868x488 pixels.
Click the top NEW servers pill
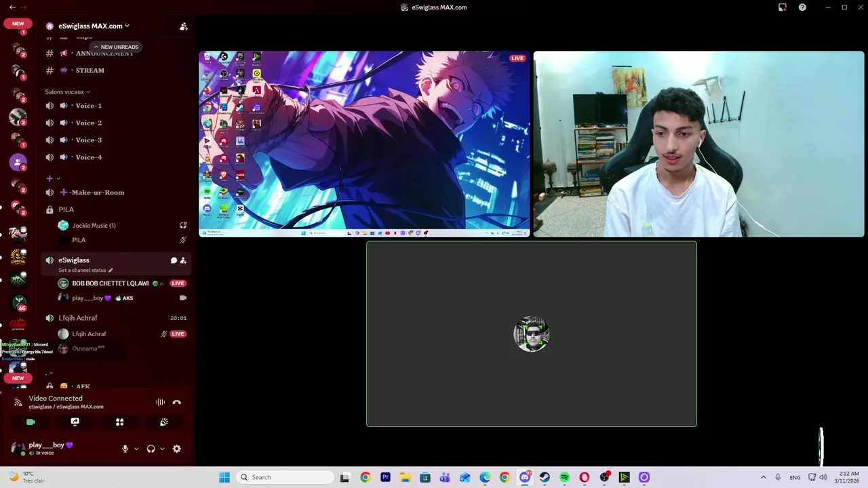pyautogui.click(x=18, y=24)
